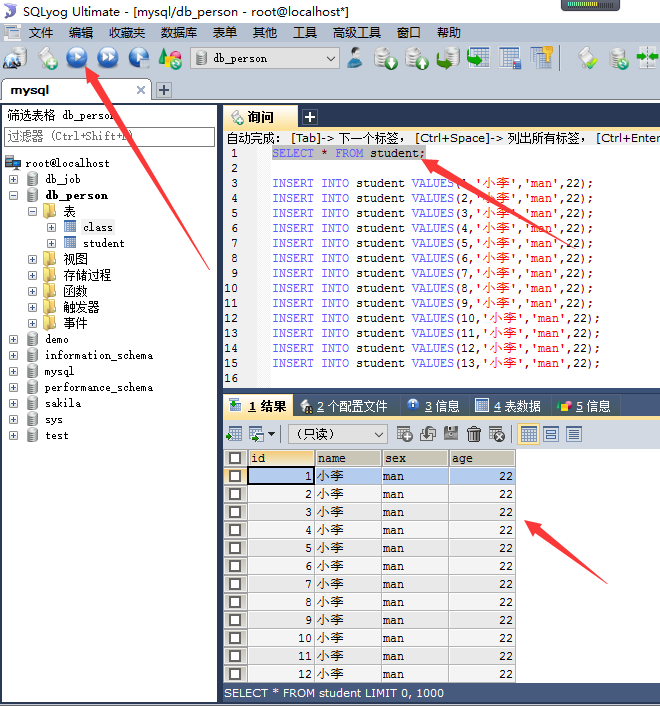Collapse the db_person database node
660x706 pixels.
coord(14,195)
